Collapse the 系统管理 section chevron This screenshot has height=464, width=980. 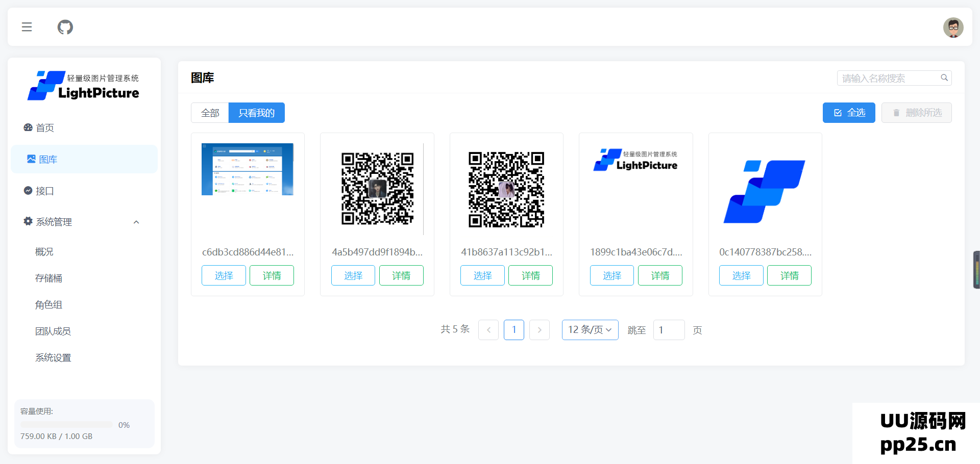coord(136,222)
